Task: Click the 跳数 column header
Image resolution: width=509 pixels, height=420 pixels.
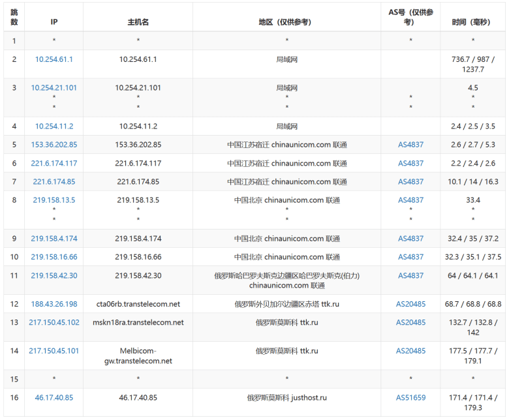Action: point(14,17)
